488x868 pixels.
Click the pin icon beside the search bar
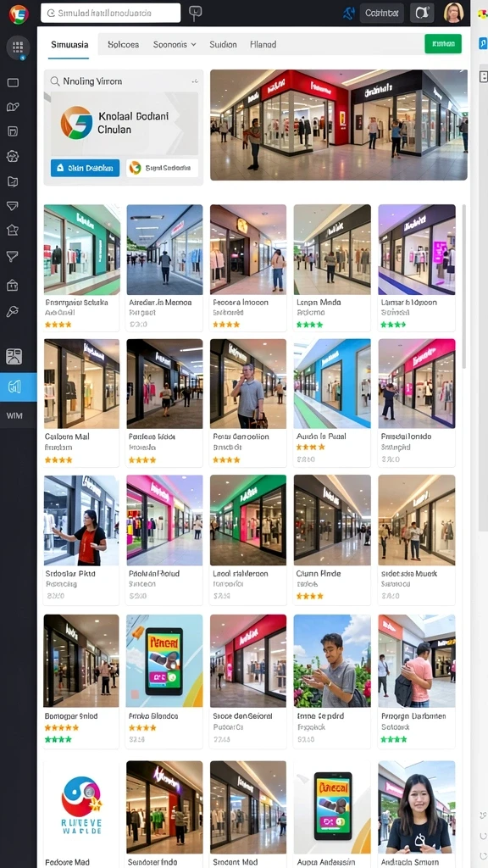click(196, 13)
